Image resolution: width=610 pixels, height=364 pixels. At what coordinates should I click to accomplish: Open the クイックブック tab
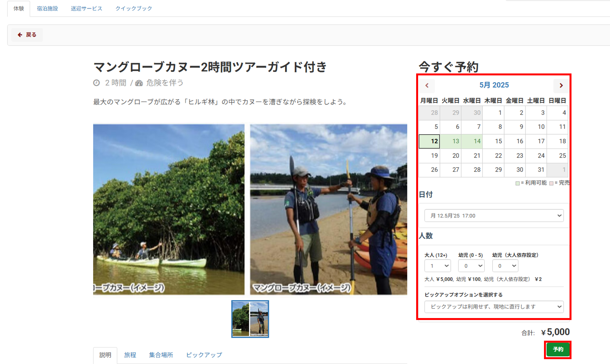[x=134, y=8]
